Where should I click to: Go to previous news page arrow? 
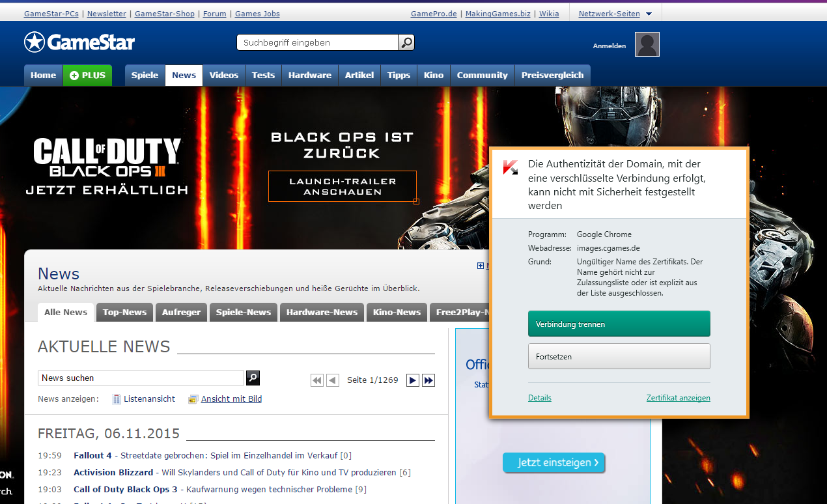333,380
